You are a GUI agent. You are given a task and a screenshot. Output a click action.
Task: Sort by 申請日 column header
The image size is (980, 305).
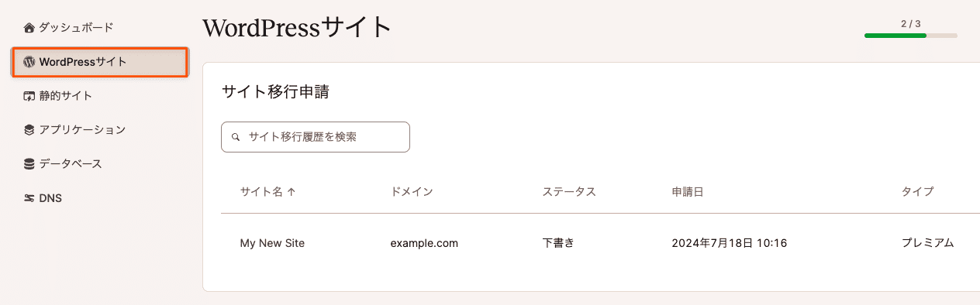coord(688,192)
